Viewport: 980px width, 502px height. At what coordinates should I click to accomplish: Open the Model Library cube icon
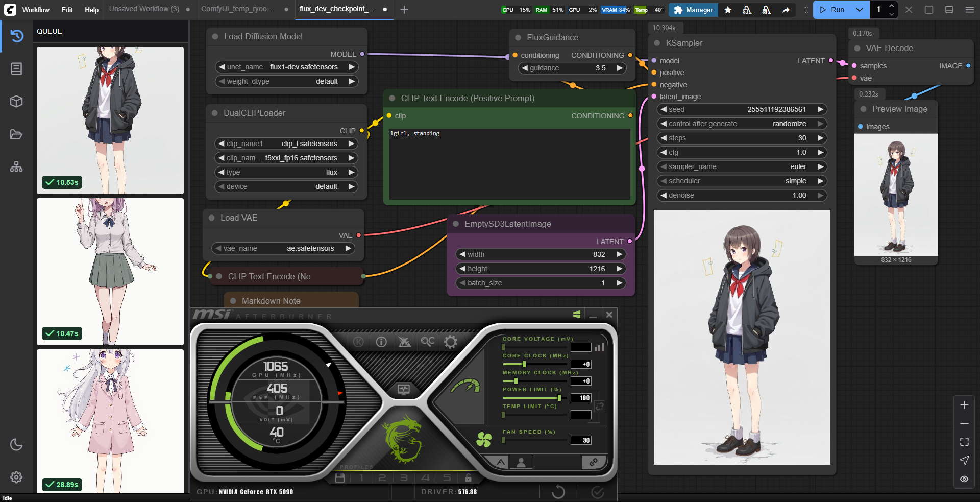(x=16, y=101)
